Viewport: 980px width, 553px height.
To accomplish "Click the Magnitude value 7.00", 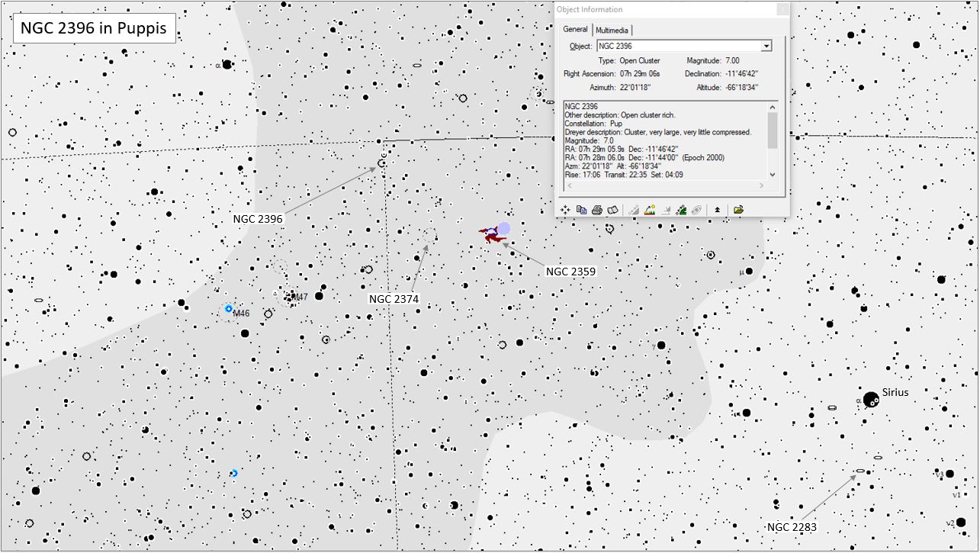I will click(731, 60).
